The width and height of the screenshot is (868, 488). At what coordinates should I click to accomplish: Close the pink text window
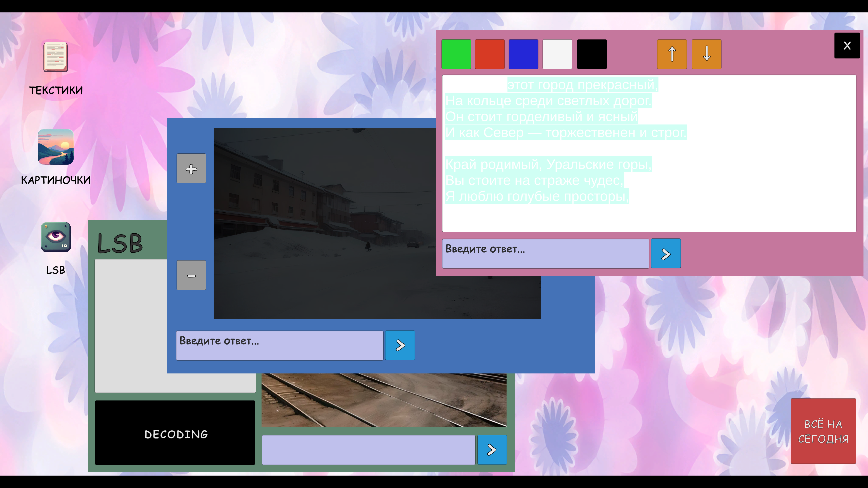847,46
